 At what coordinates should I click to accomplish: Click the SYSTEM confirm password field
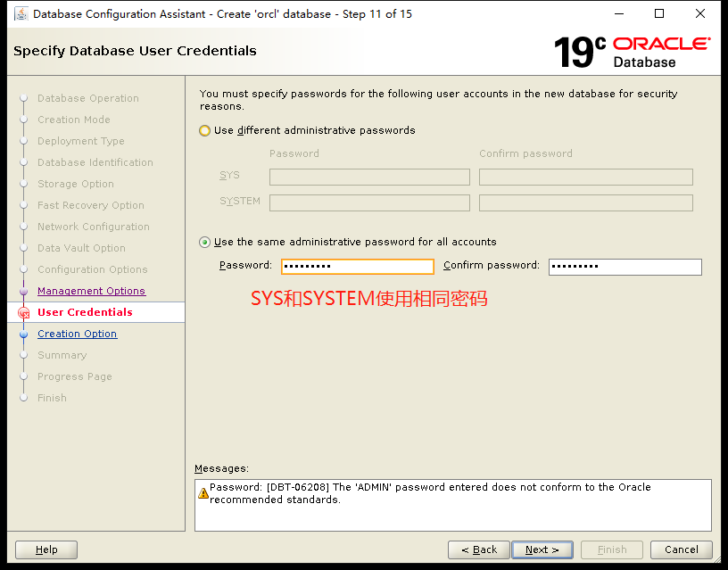(586, 202)
